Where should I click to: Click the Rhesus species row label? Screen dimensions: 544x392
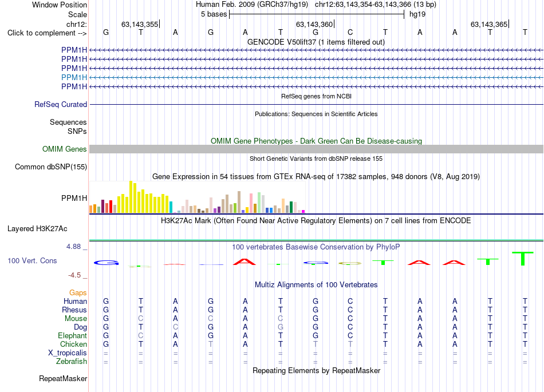74,310
